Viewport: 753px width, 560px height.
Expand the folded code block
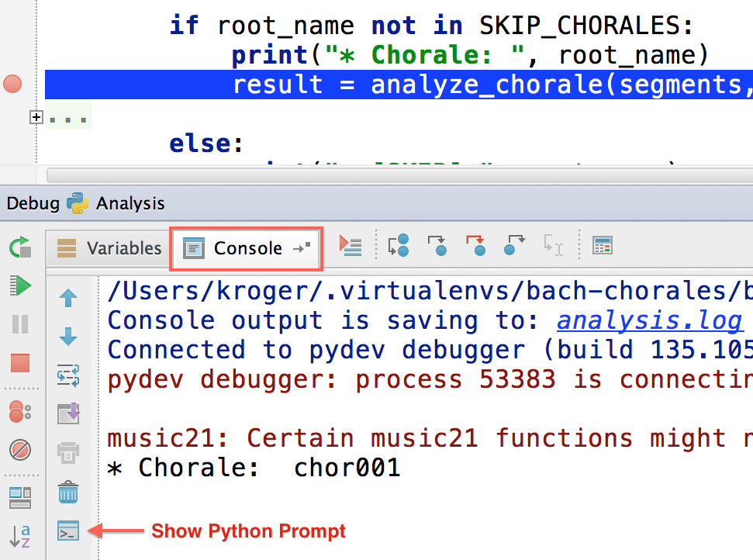pyautogui.click(x=35, y=117)
